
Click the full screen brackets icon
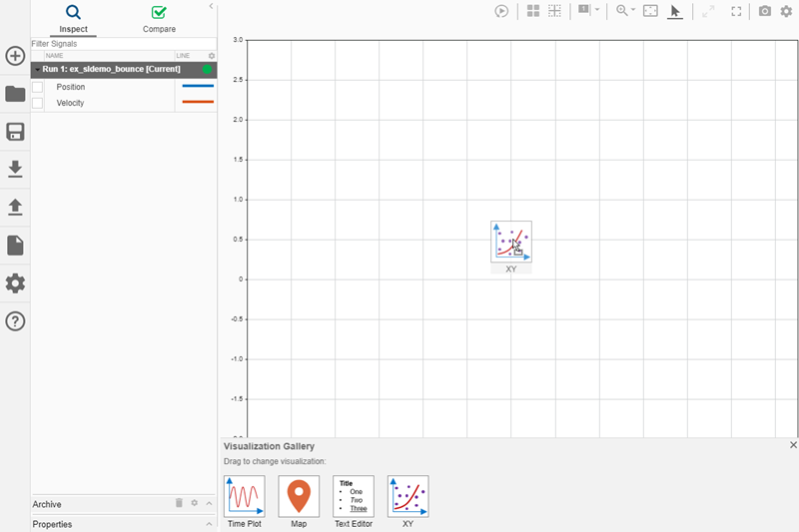(x=736, y=11)
